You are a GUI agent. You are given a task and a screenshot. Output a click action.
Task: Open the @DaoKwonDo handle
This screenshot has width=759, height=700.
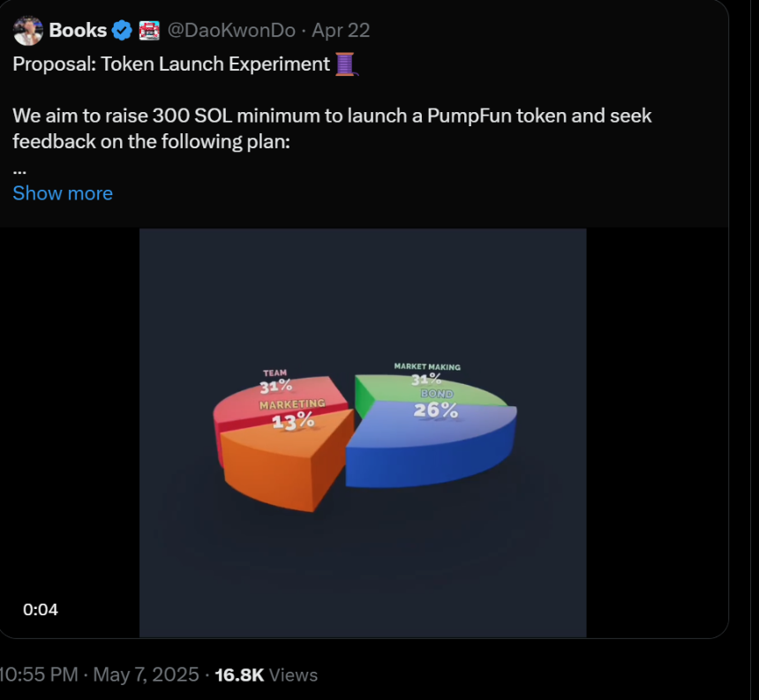(231, 31)
